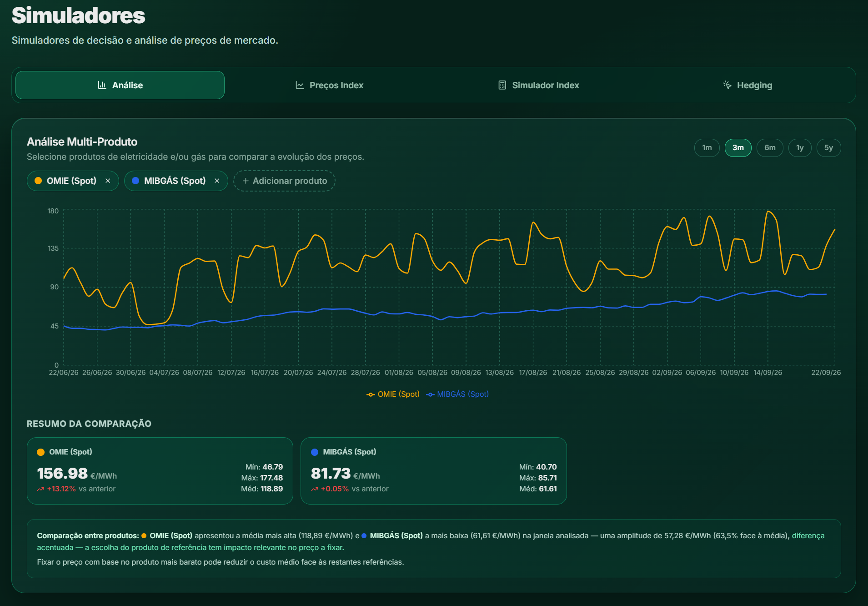This screenshot has height=606, width=868.
Task: Click the calculator icon beside Simulador Index
Action: click(x=502, y=85)
